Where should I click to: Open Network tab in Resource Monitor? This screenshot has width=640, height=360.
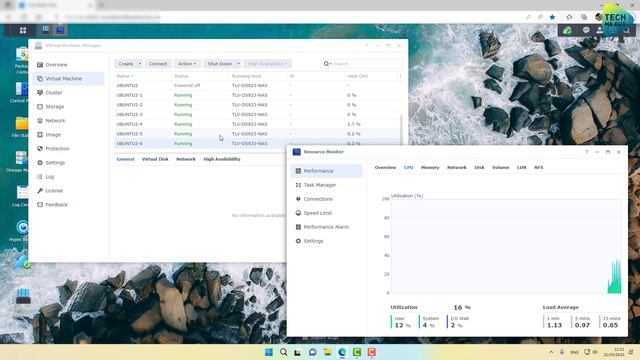(457, 167)
